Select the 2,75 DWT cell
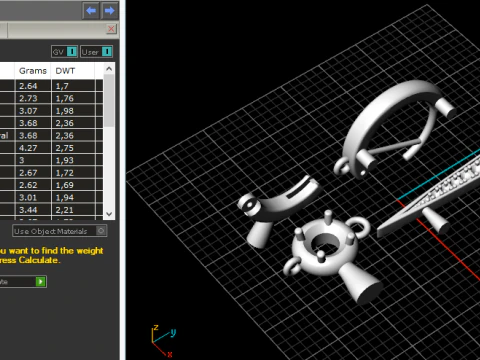 [x=73, y=148]
